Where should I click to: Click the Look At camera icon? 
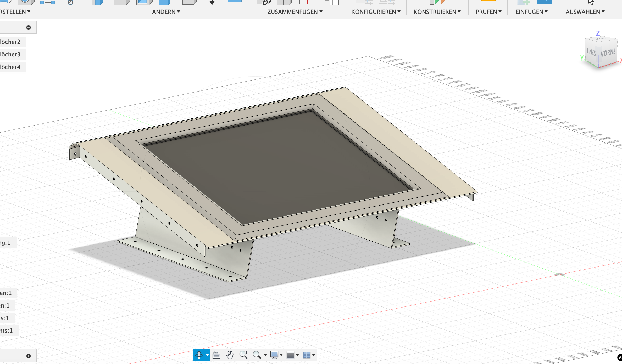[x=216, y=355]
